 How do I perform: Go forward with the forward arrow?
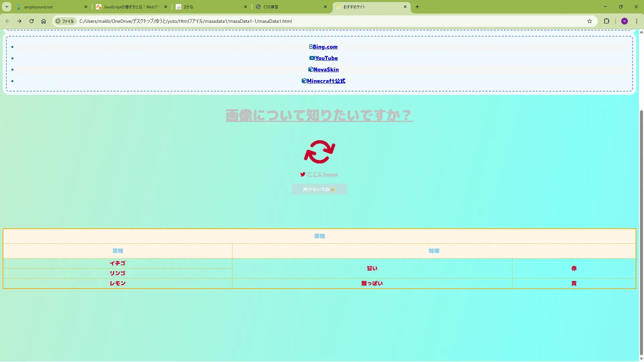coord(19,21)
